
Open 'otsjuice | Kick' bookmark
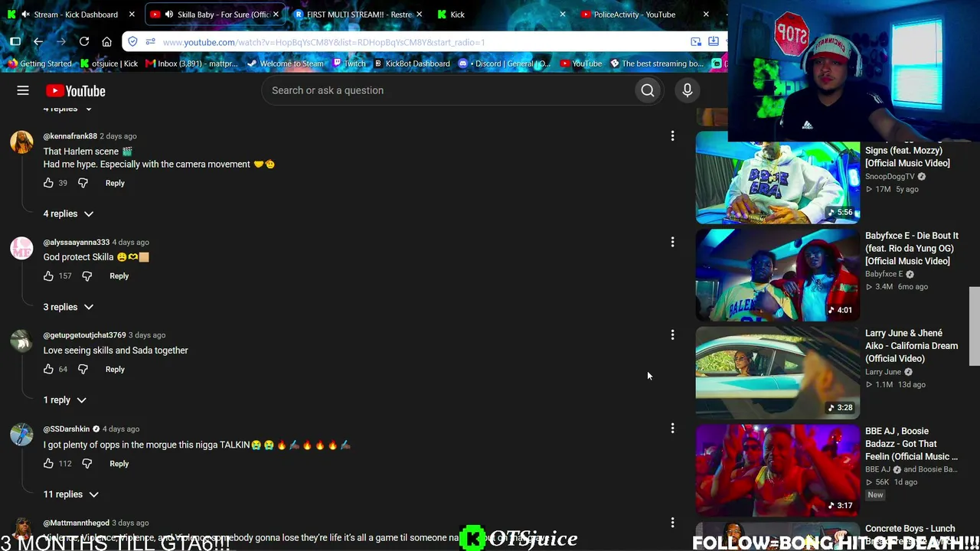tap(109, 64)
